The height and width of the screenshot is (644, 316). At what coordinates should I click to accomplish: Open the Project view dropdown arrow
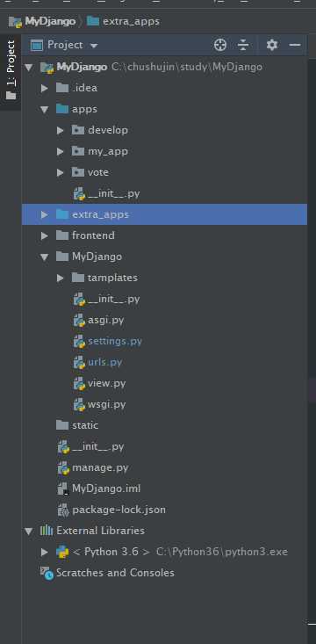point(94,45)
